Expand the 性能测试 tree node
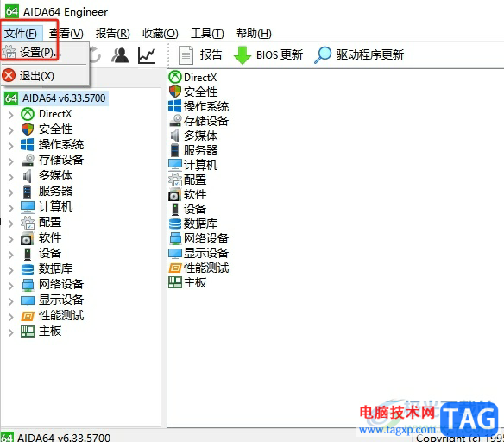Image resolution: width=504 pixels, height=442 pixels. click(x=10, y=316)
